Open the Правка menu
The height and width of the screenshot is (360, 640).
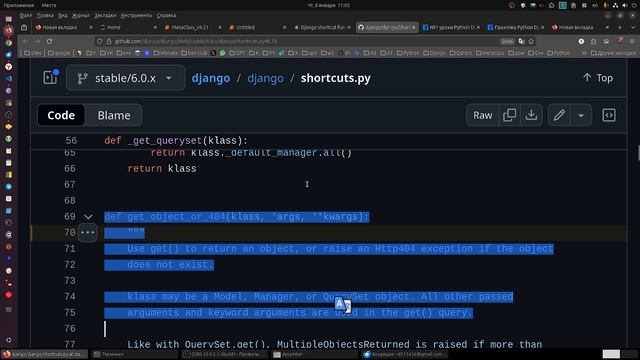(x=45, y=16)
